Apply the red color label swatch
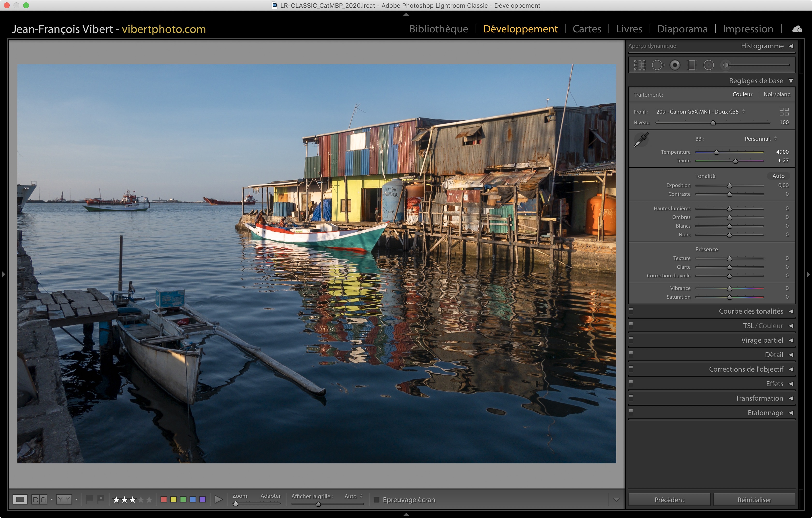Viewport: 812px width, 518px height. coord(164,499)
